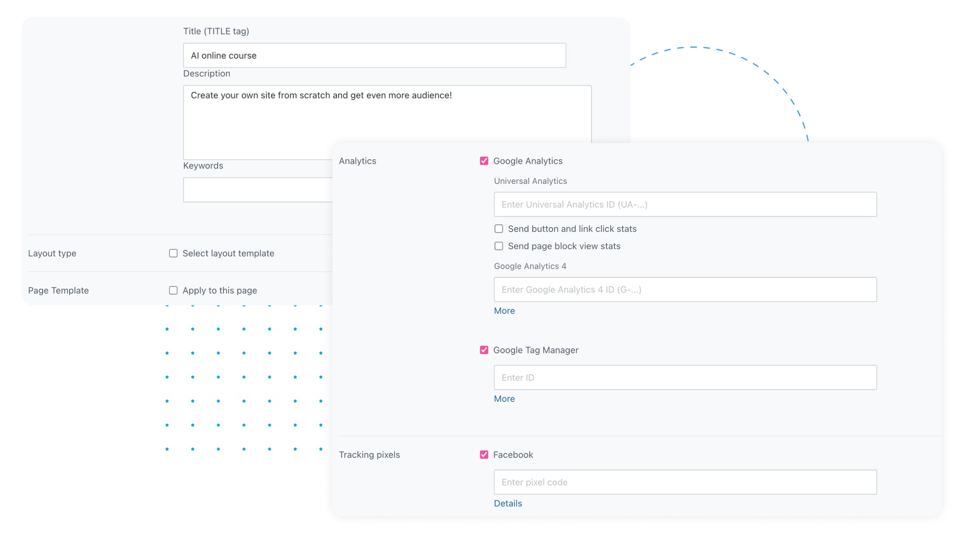Image resolution: width=980 pixels, height=555 pixels.
Task: Uncheck the Google Tag Manager checkbox
Action: point(483,350)
